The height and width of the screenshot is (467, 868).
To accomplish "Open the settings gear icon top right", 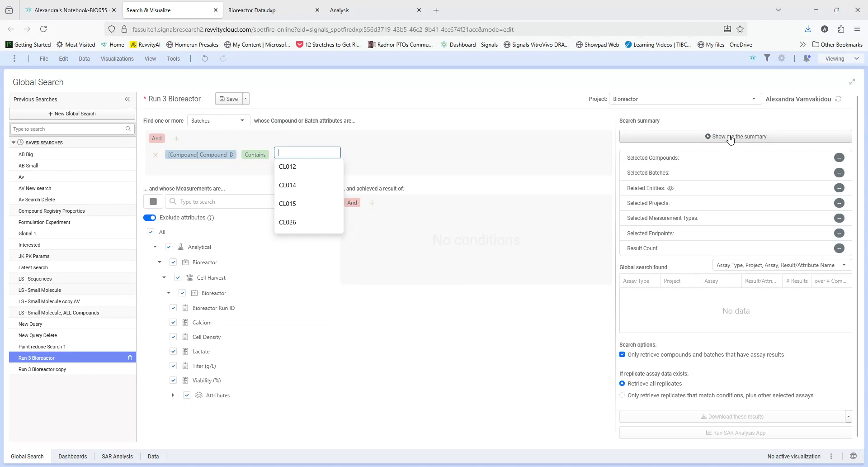I will tap(782, 58).
